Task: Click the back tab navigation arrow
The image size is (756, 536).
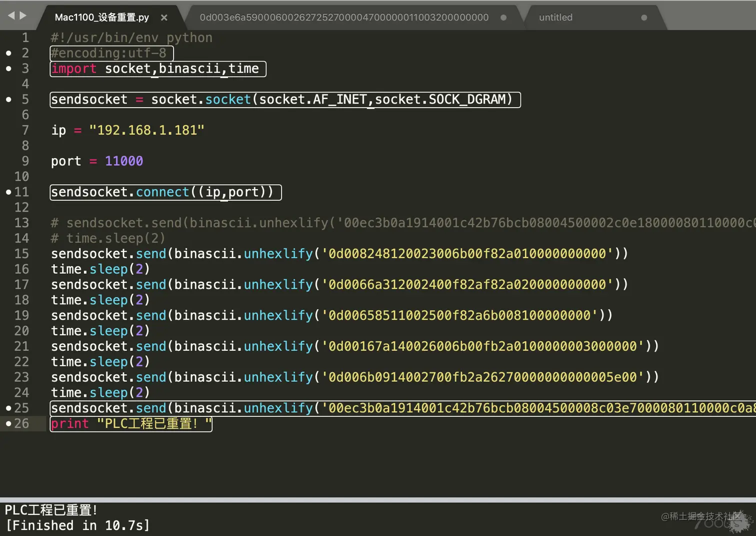Action: pos(11,16)
